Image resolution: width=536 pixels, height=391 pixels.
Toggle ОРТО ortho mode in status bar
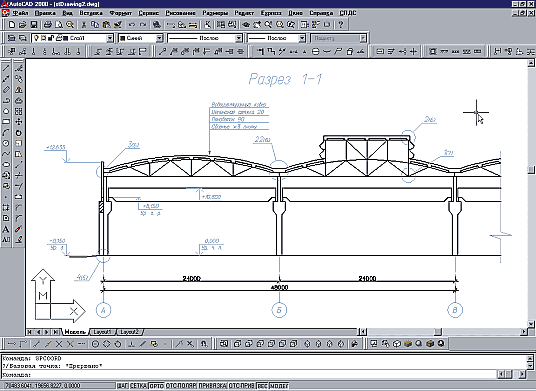point(157,386)
